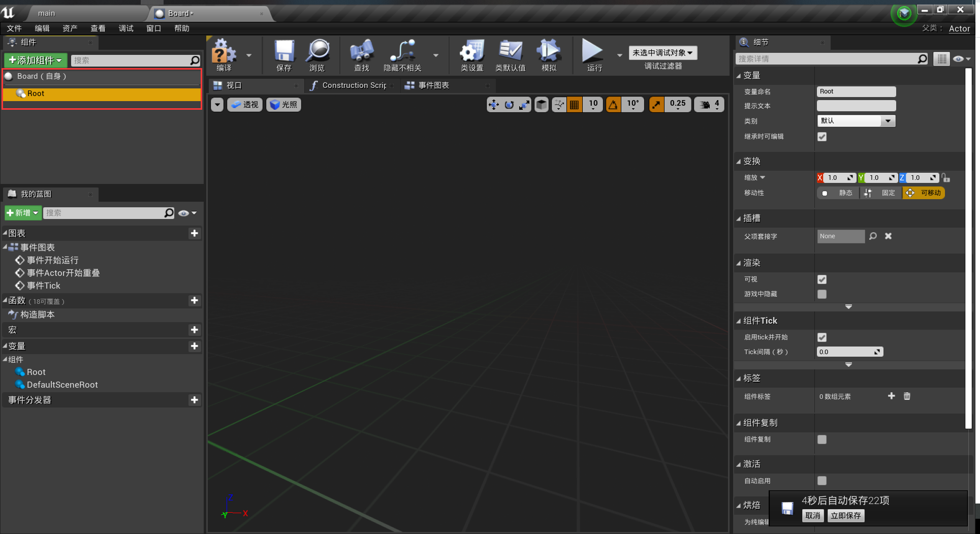Image resolution: width=980 pixels, height=534 pixels.
Task: Open the debug object filter dropdown
Action: 662,53
